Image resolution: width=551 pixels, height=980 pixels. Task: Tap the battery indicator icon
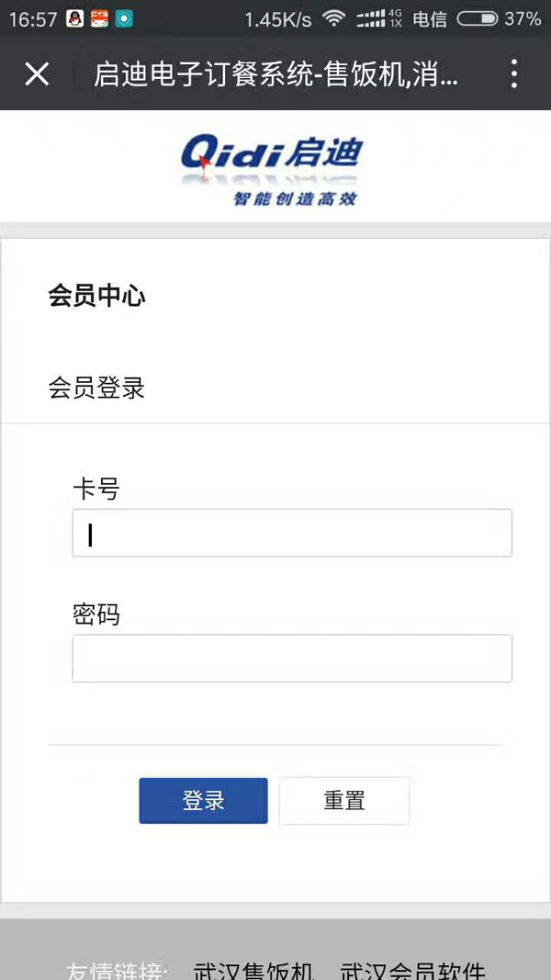point(477,18)
